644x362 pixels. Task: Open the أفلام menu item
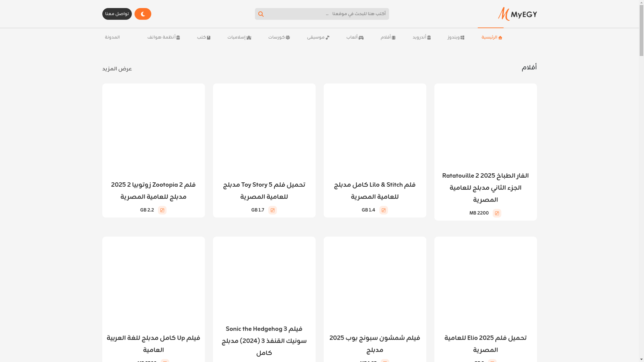click(388, 38)
